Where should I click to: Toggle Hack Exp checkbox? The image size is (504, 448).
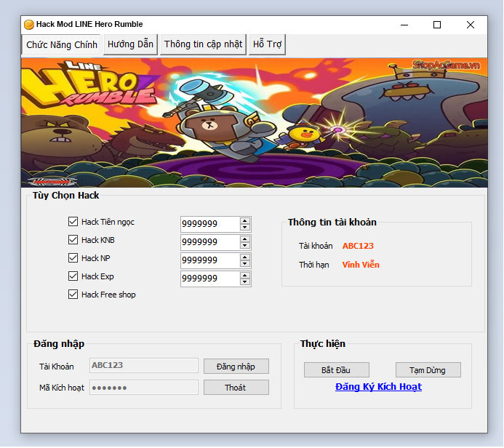pos(73,276)
